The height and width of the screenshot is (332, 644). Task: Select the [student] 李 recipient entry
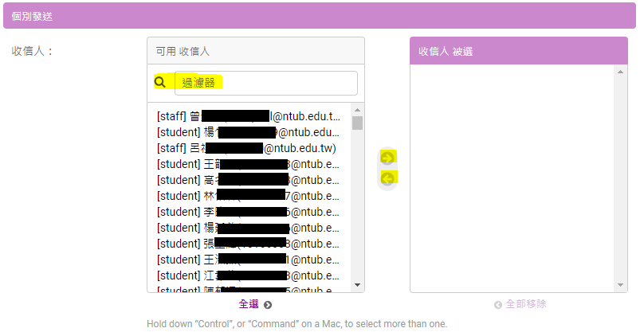(x=249, y=212)
